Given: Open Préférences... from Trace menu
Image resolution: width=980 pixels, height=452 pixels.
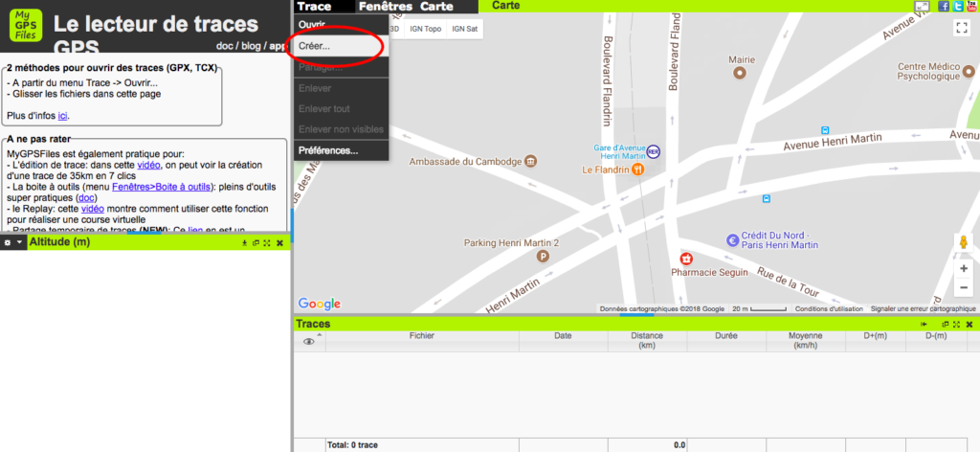Looking at the screenshot, I should [x=342, y=150].
